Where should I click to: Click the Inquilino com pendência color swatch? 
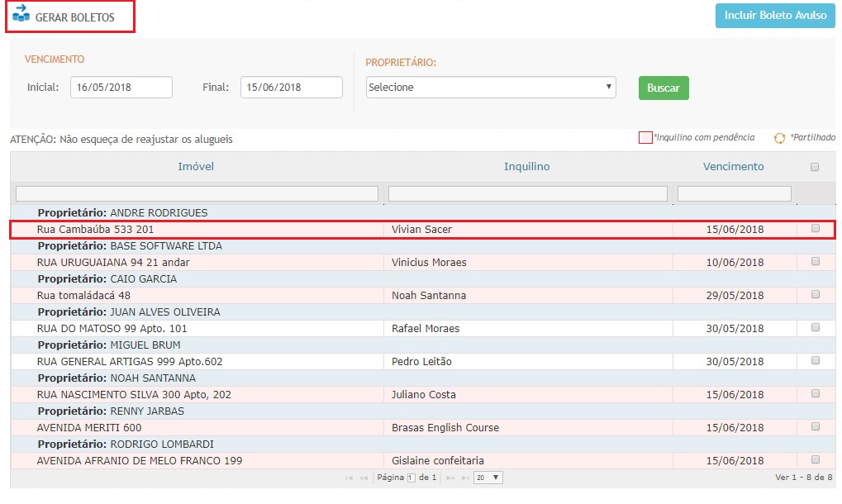click(x=645, y=138)
